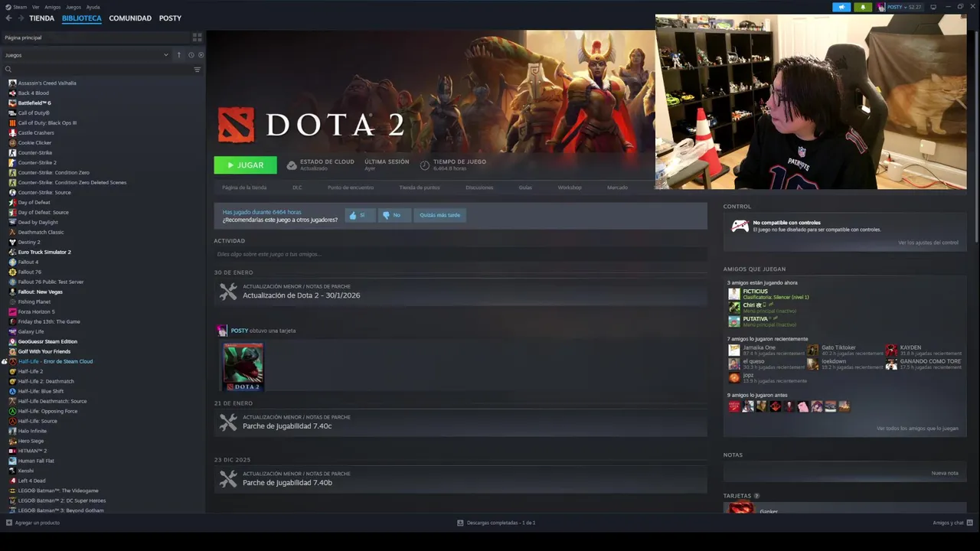Image resolution: width=980 pixels, height=551 pixels.
Task: Open friend Gato Tiktoker avatar
Action: pyautogui.click(x=812, y=350)
